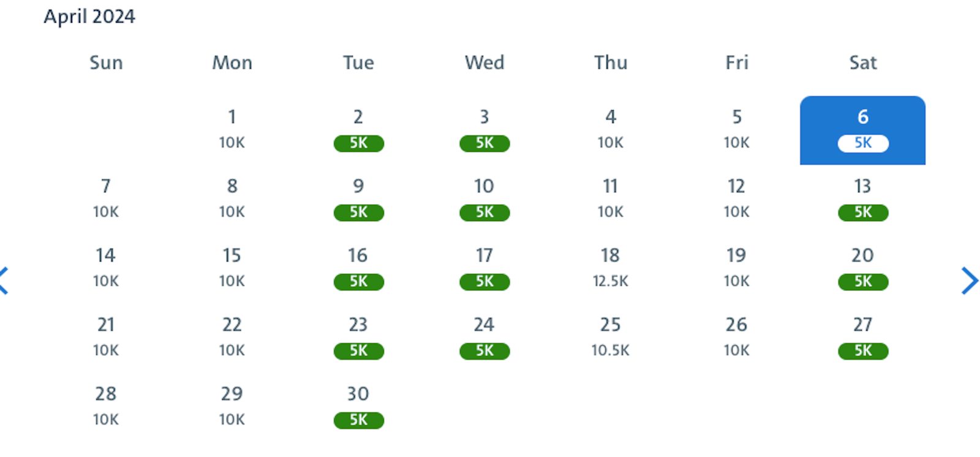Pick April 13 with 5K badge
This screenshot has height=457, width=980.
[862, 199]
